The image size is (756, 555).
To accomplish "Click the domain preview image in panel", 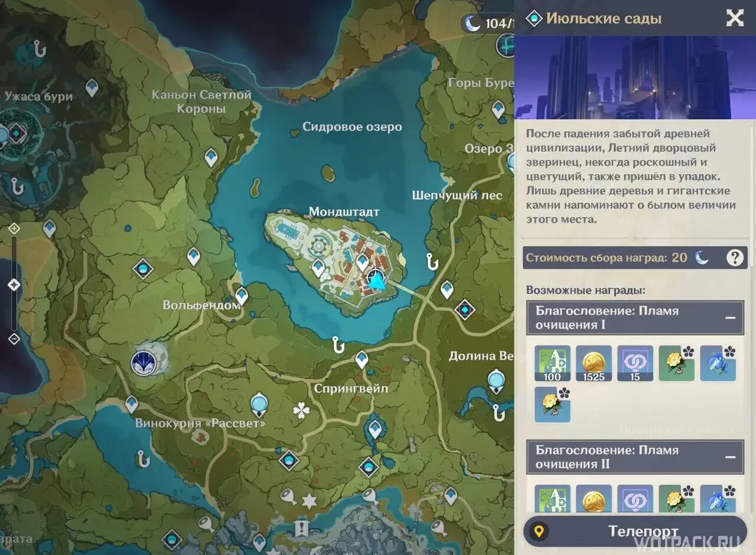I will [x=635, y=77].
